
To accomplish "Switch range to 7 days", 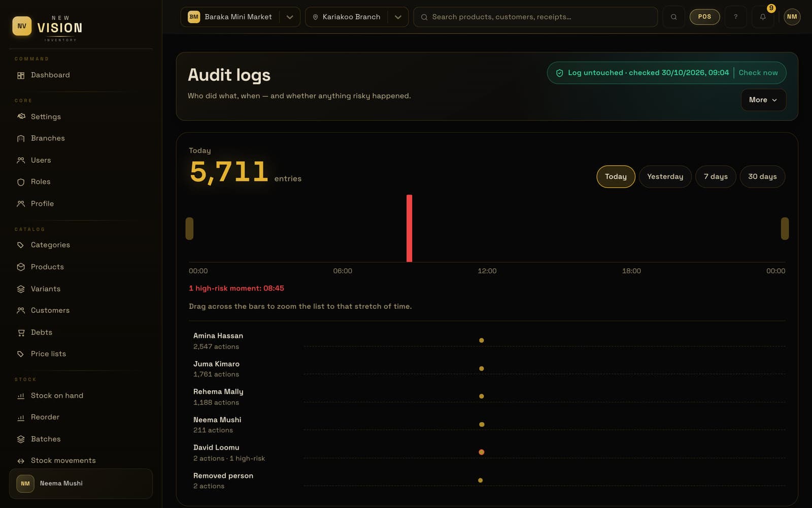I will (716, 177).
